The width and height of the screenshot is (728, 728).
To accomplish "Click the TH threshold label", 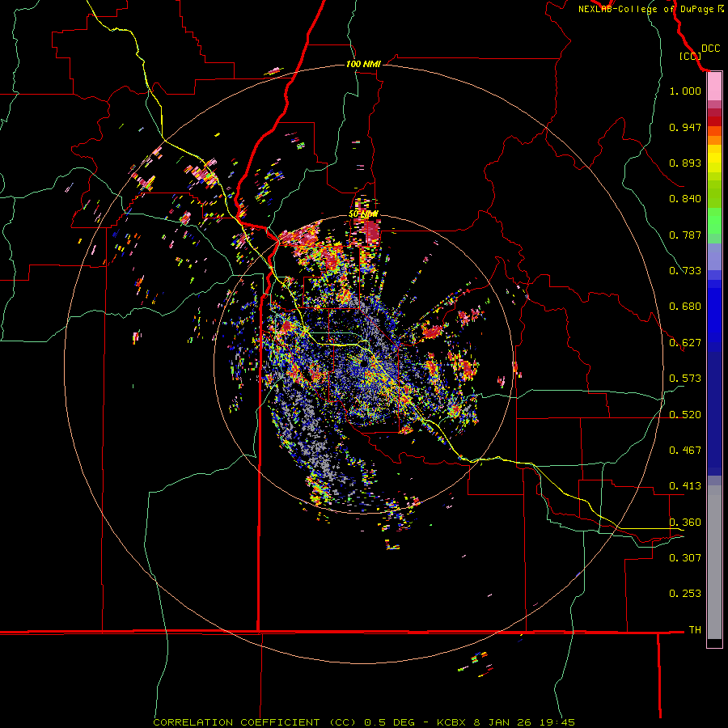I will pos(695,630).
